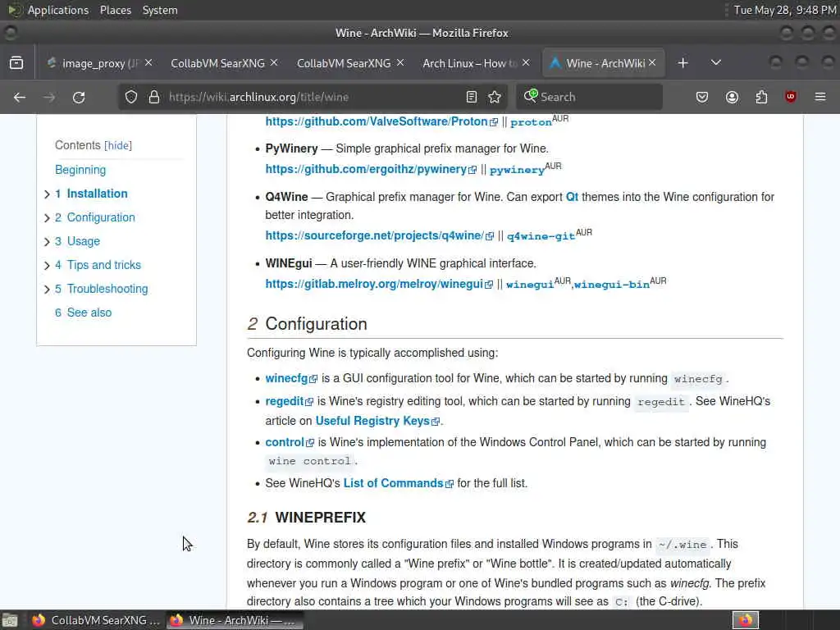
Task: Switch to the image_proxy tab
Action: (98, 63)
